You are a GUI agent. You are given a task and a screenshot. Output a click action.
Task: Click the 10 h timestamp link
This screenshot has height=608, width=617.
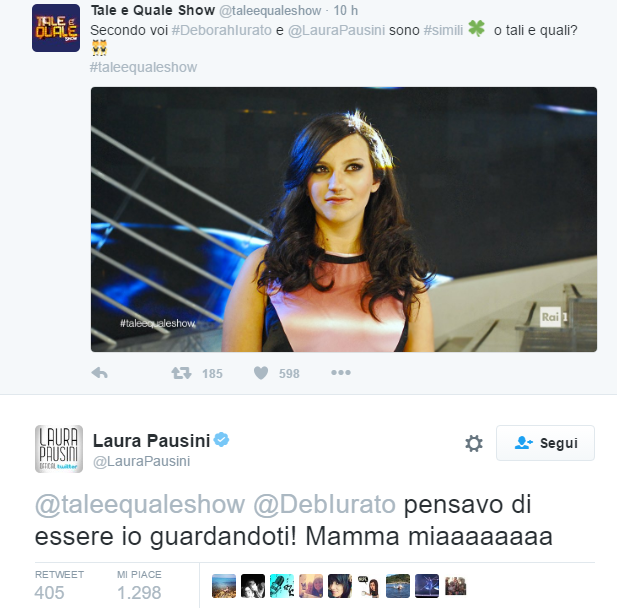tap(345, 11)
